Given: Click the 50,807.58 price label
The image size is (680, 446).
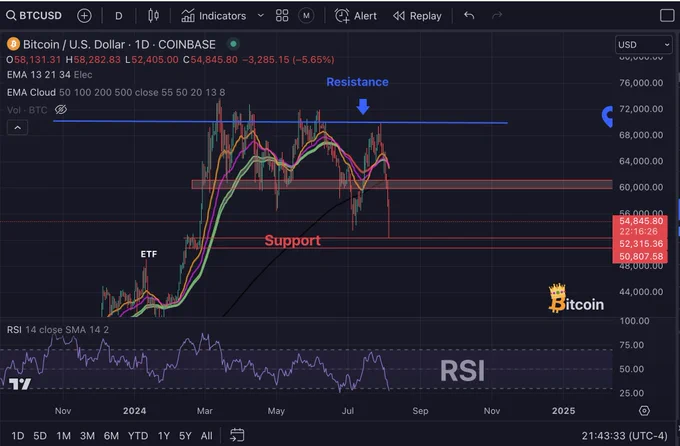Looking at the screenshot, I should click(x=641, y=256).
